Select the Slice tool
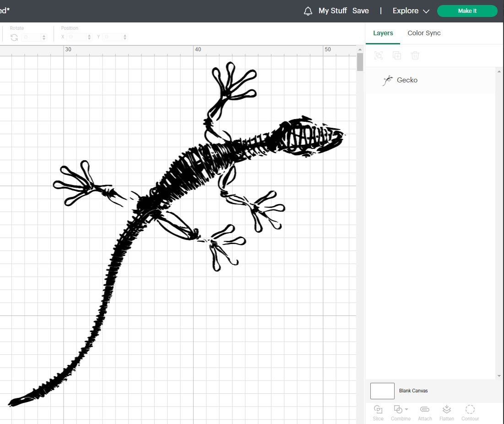This screenshot has width=504, height=424. (378, 411)
